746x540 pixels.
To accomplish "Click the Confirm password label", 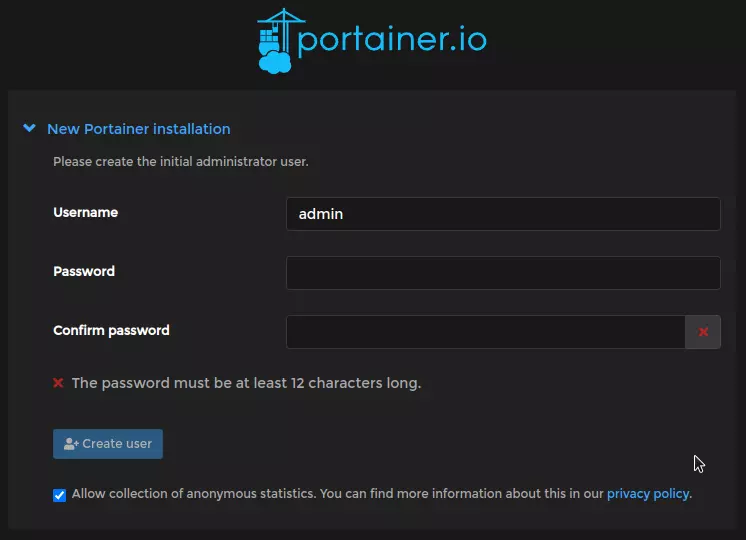I will (x=111, y=331).
